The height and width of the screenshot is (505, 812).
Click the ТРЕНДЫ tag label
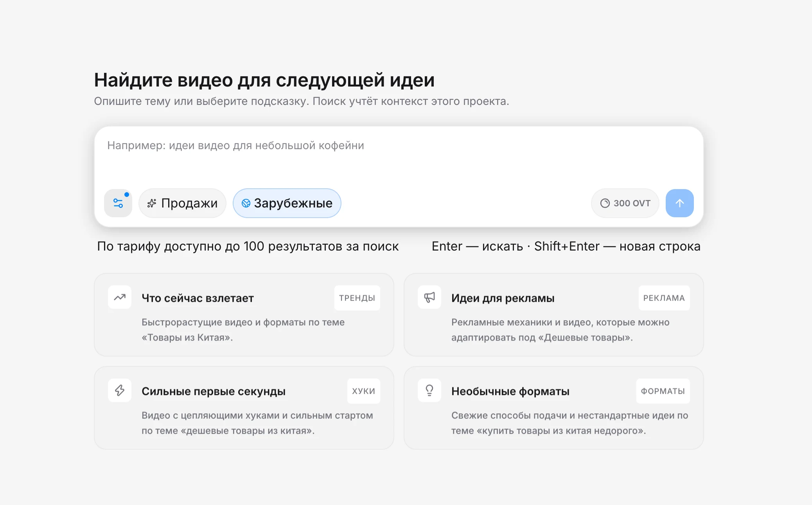[x=357, y=298]
